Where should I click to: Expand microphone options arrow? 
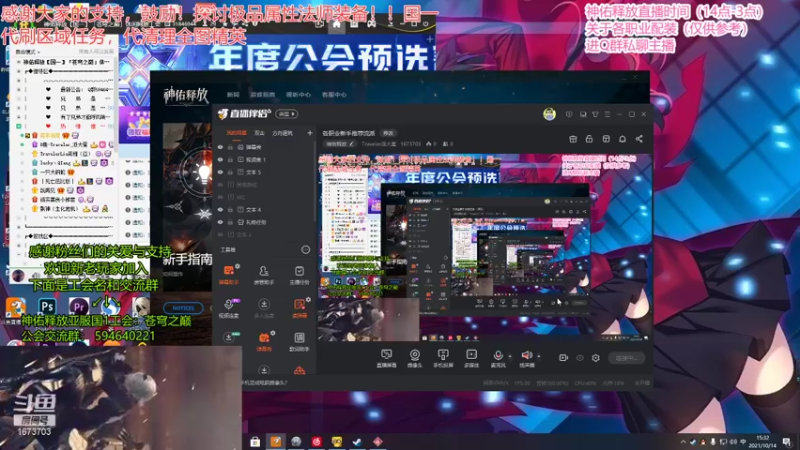(x=510, y=356)
